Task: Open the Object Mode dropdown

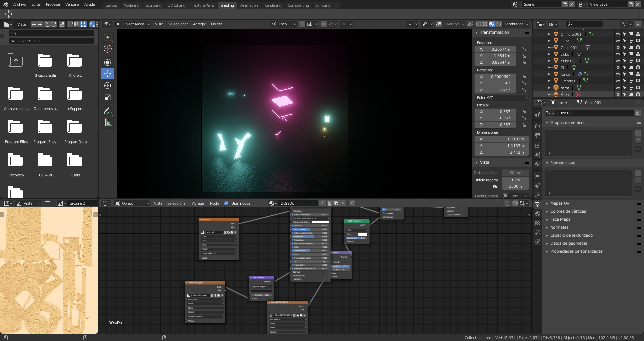Action: (x=132, y=24)
